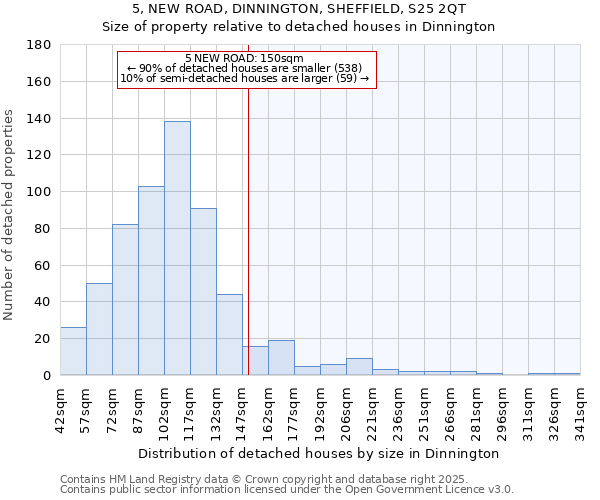Viewport: 600px width, 500px height.
Task: Click the x-axis tick label 177sqm
Action: 295,415
